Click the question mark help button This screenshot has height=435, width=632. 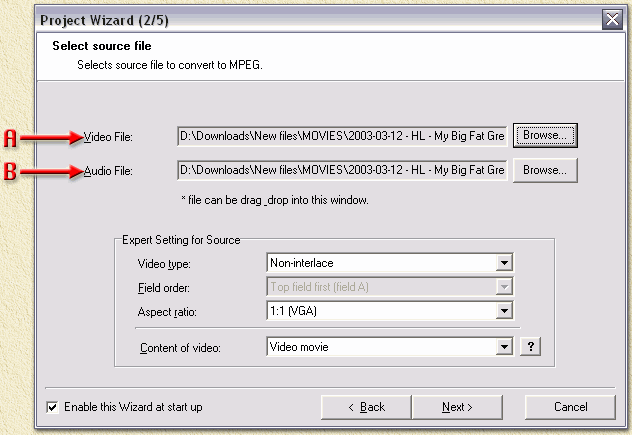[x=532, y=347]
